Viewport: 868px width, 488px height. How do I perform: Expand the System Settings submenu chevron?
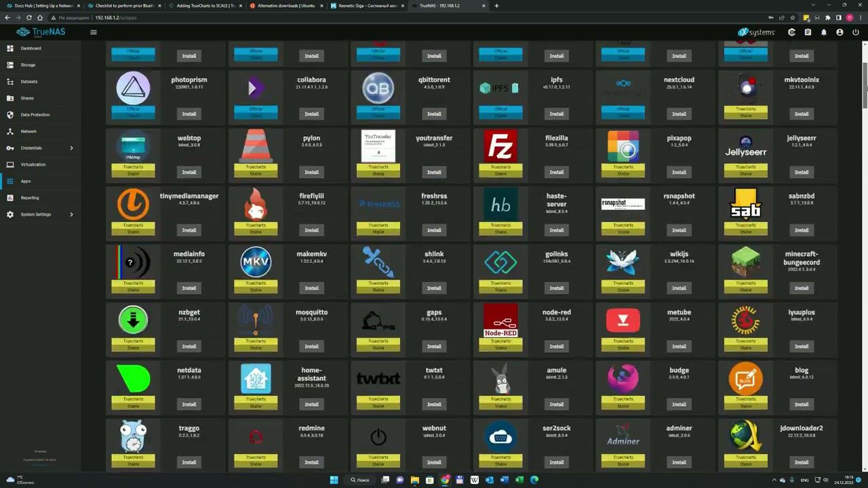coord(71,214)
